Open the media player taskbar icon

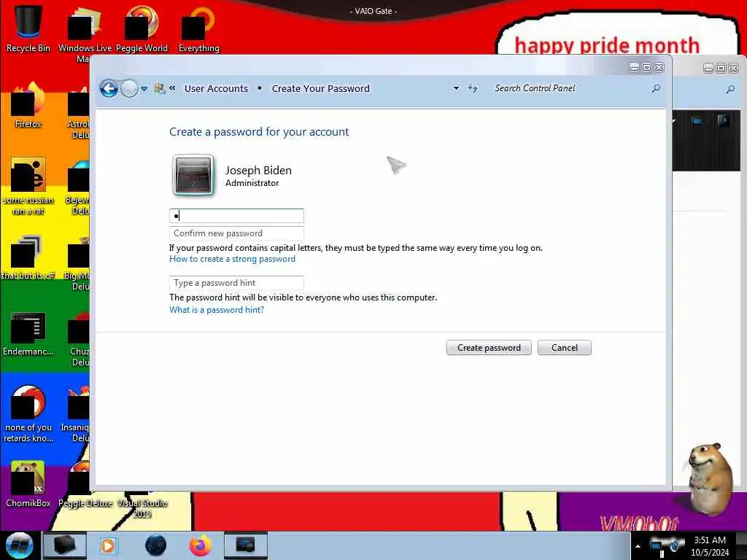coord(108,545)
